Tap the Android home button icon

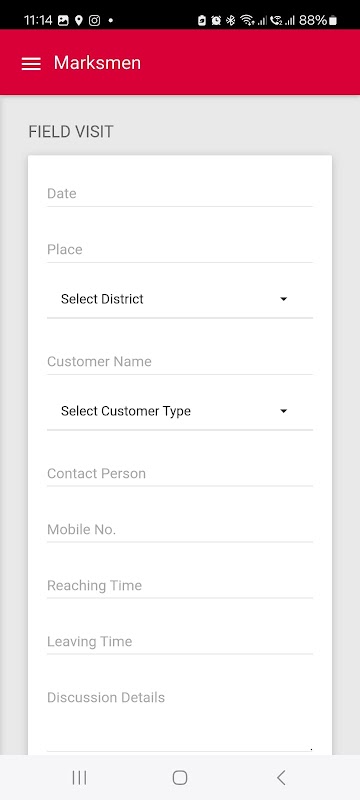point(180,778)
